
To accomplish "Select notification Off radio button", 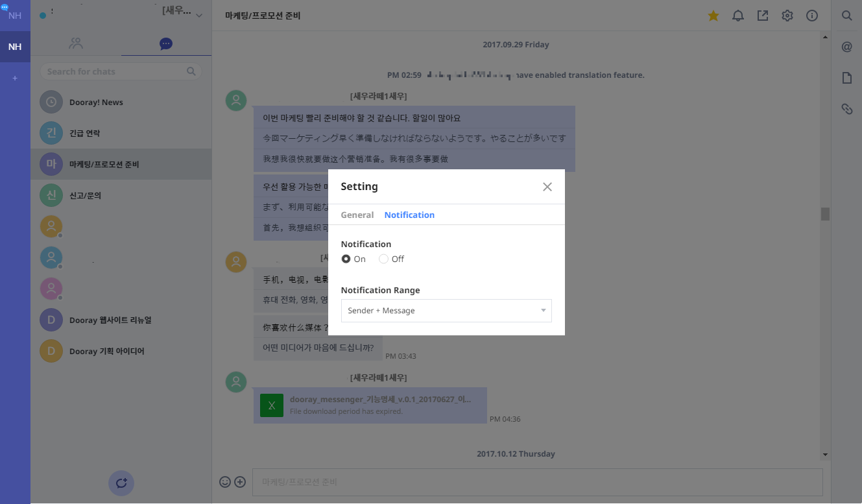I will (x=384, y=259).
